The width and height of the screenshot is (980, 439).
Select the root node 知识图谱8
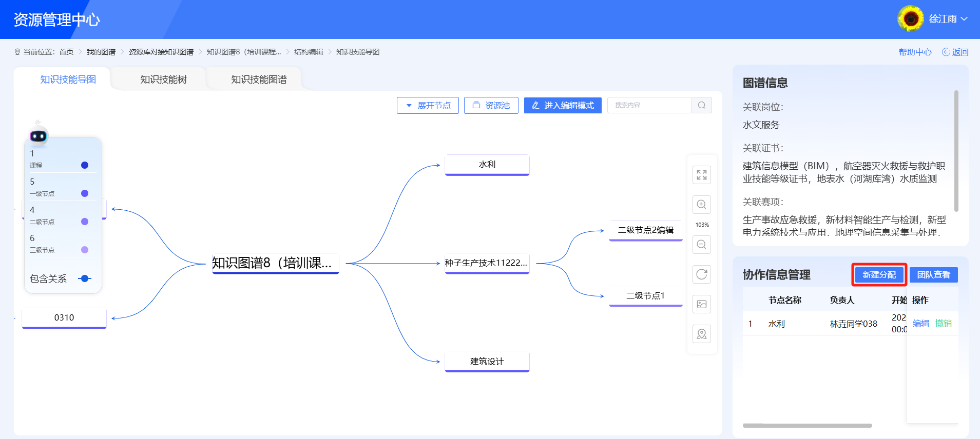click(x=276, y=264)
